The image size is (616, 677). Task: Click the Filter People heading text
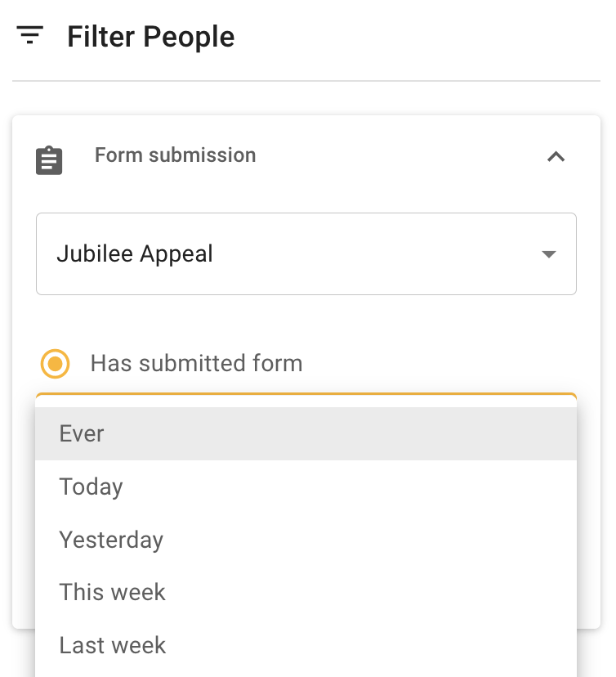pos(151,37)
